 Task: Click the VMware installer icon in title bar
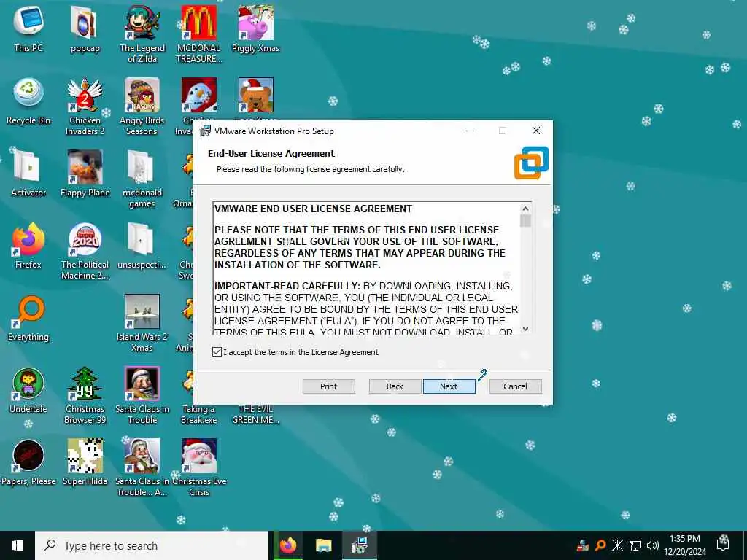pos(205,131)
